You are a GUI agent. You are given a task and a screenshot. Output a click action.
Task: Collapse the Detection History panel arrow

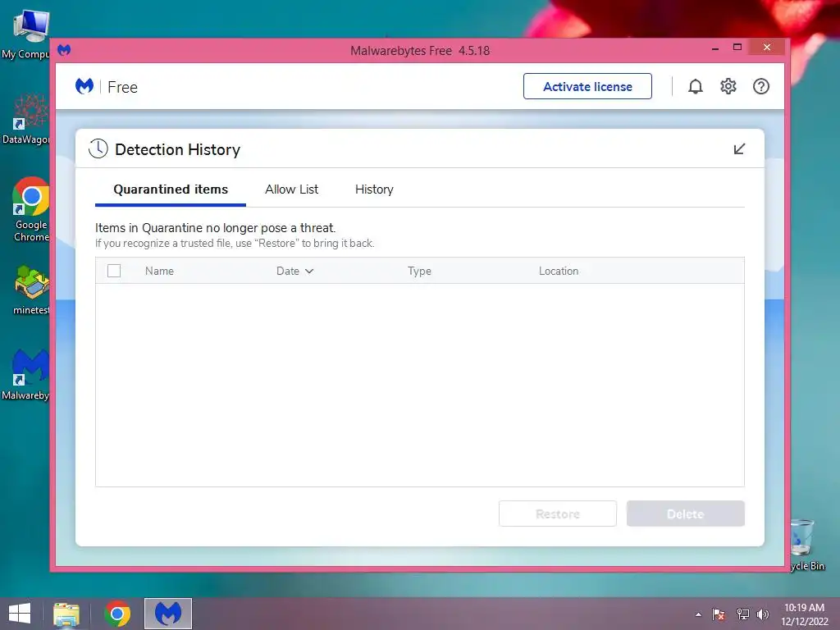[x=739, y=149]
